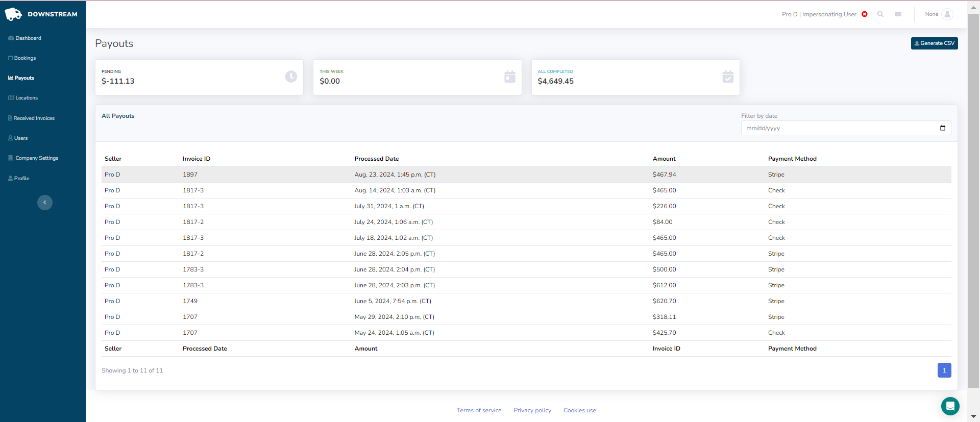Open the chat widget bubble
This screenshot has width=980, height=422.
click(950, 406)
